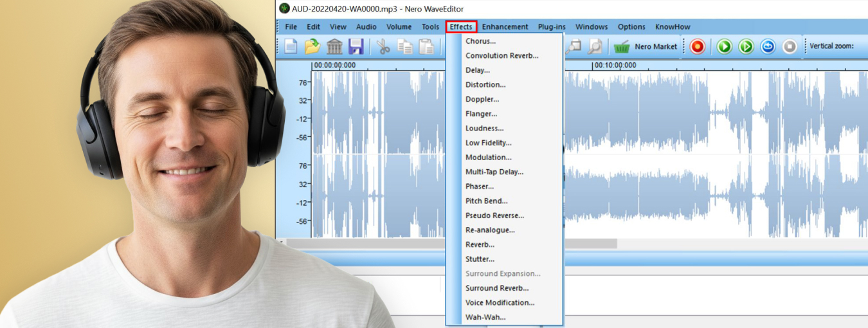Open the Edit menu

[313, 26]
